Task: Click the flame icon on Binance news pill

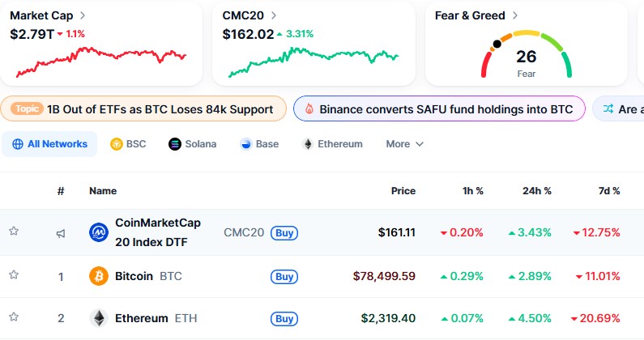Action: (x=308, y=108)
